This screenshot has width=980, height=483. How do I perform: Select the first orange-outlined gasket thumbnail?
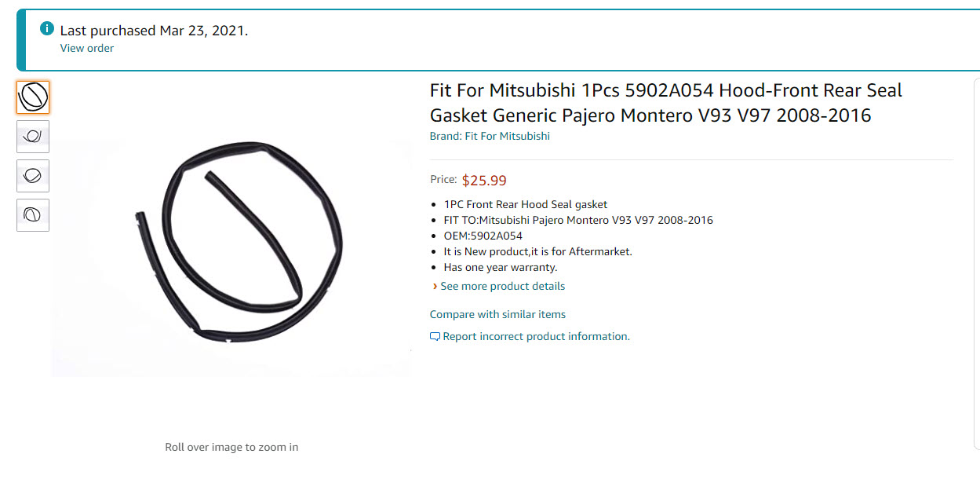point(33,97)
